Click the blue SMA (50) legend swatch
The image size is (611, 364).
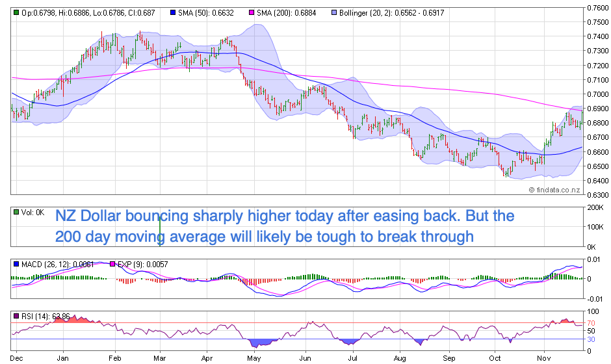click(173, 13)
